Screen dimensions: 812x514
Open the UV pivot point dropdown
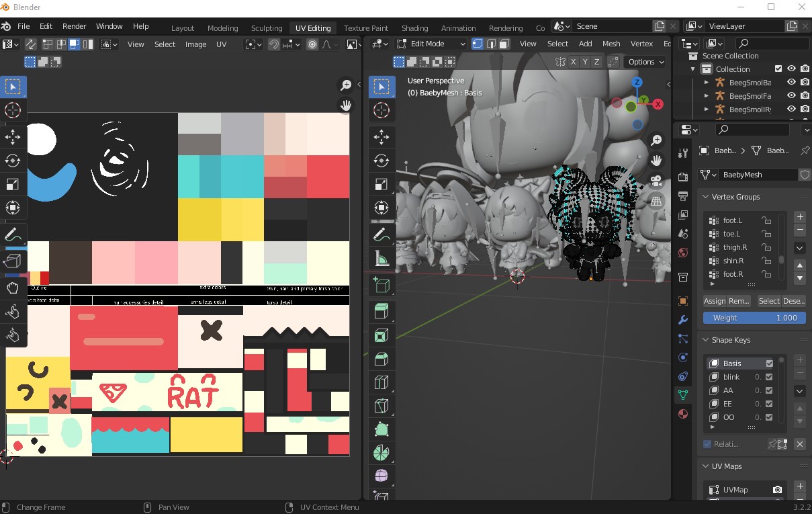click(x=253, y=44)
